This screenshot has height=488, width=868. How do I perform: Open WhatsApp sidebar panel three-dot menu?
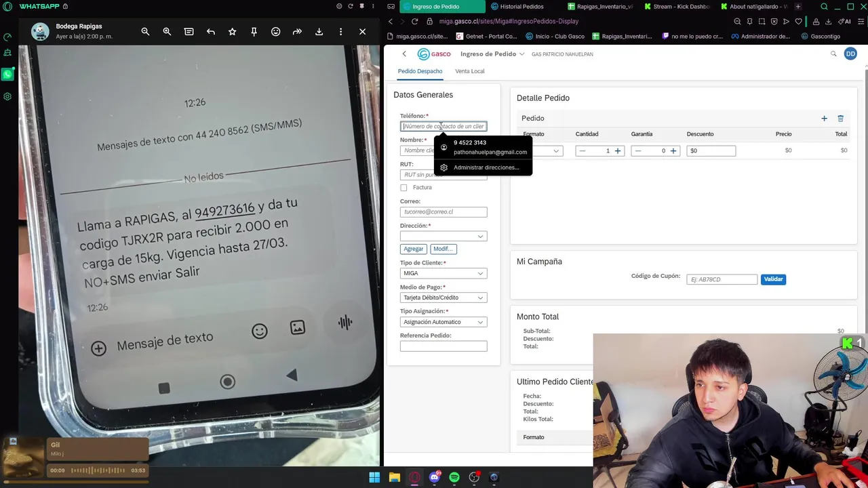click(x=372, y=6)
